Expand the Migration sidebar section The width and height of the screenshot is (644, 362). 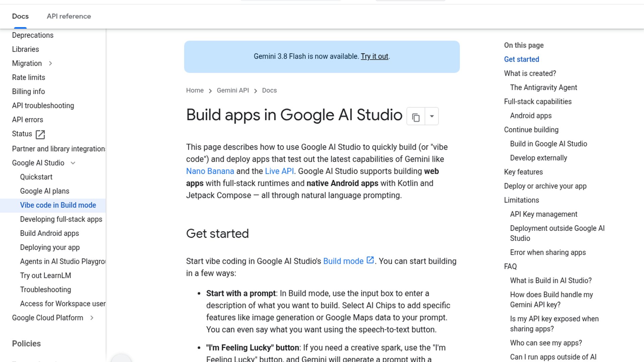point(50,63)
